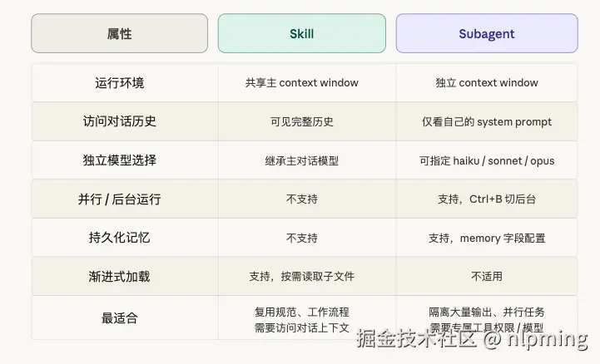Click the Ctrl+B 切后台 cell
The width and height of the screenshot is (600, 364).
tap(487, 199)
